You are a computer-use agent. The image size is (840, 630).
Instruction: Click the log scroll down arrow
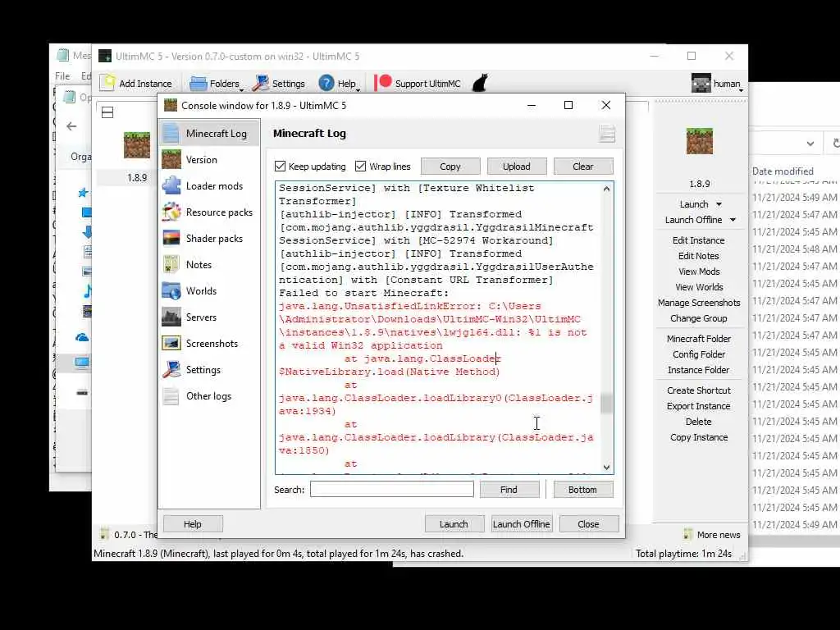click(x=606, y=467)
